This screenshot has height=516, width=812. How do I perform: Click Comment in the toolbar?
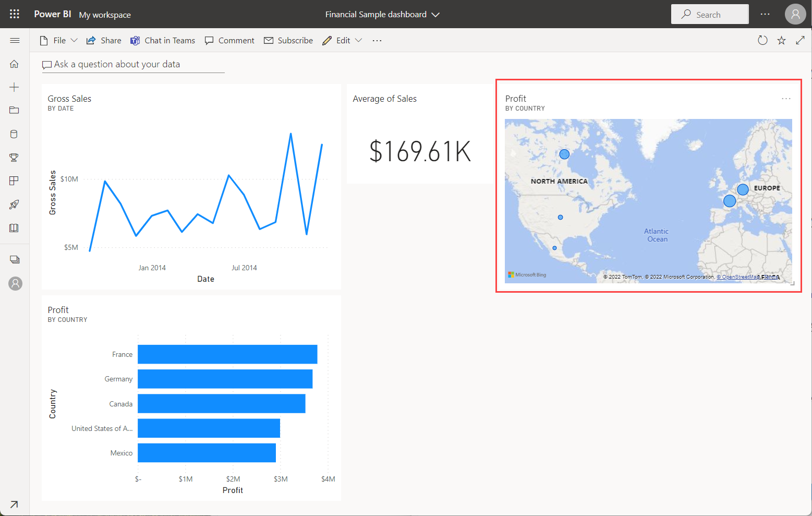click(x=229, y=40)
